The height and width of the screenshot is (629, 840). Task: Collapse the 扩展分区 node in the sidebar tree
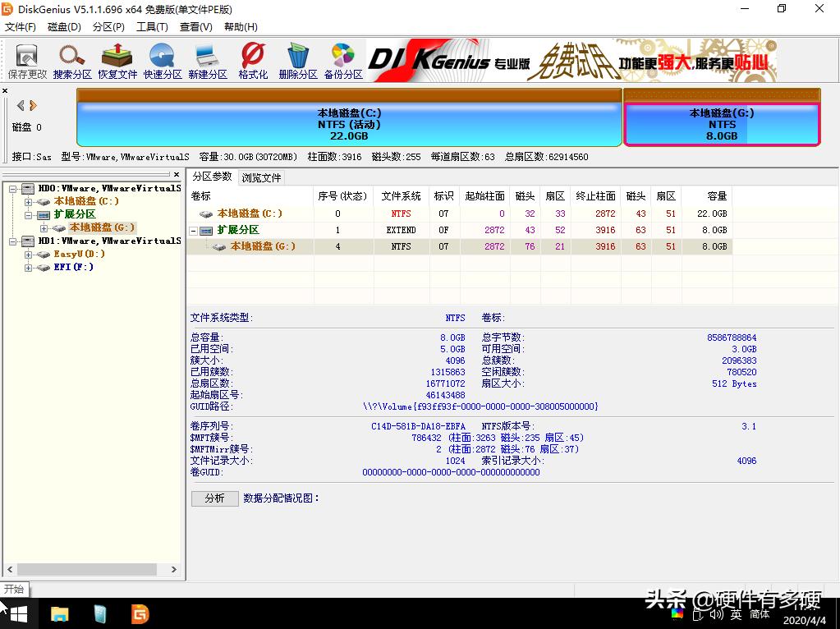tap(28, 213)
